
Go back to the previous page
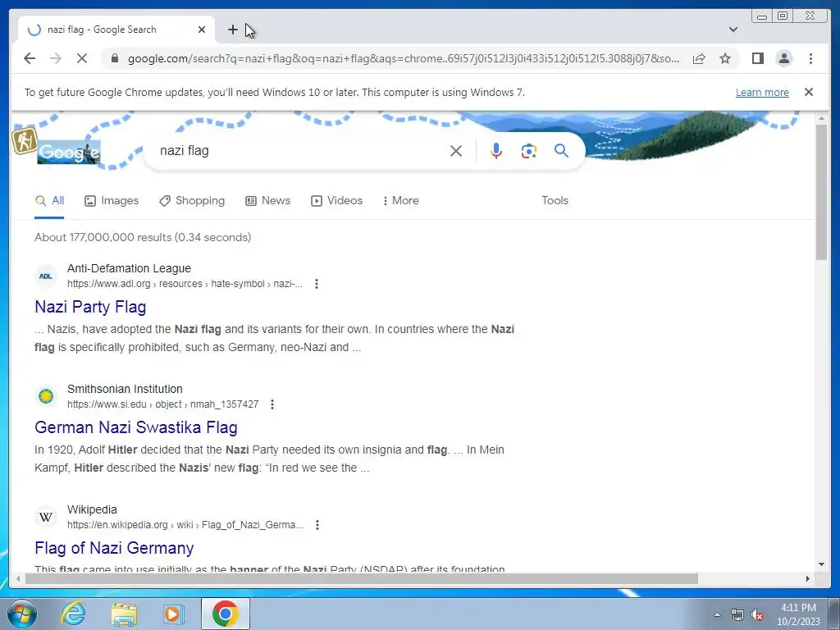pyautogui.click(x=30, y=58)
